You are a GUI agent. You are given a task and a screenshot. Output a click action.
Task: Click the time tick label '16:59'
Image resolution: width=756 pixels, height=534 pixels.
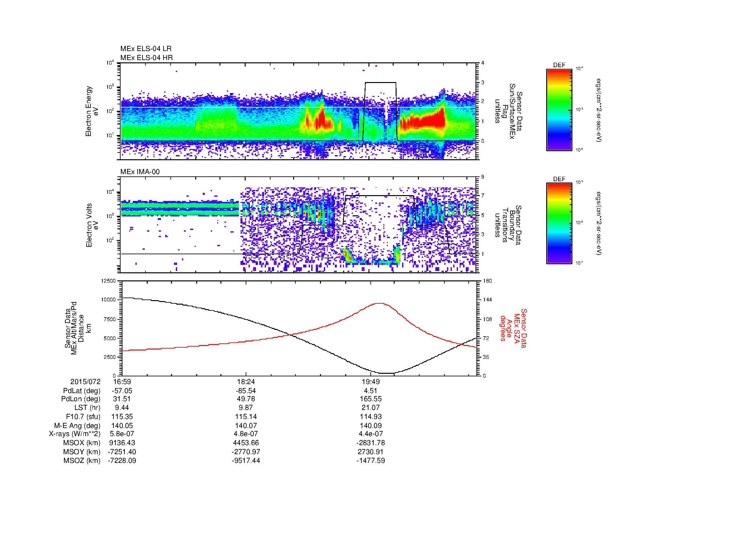point(122,382)
